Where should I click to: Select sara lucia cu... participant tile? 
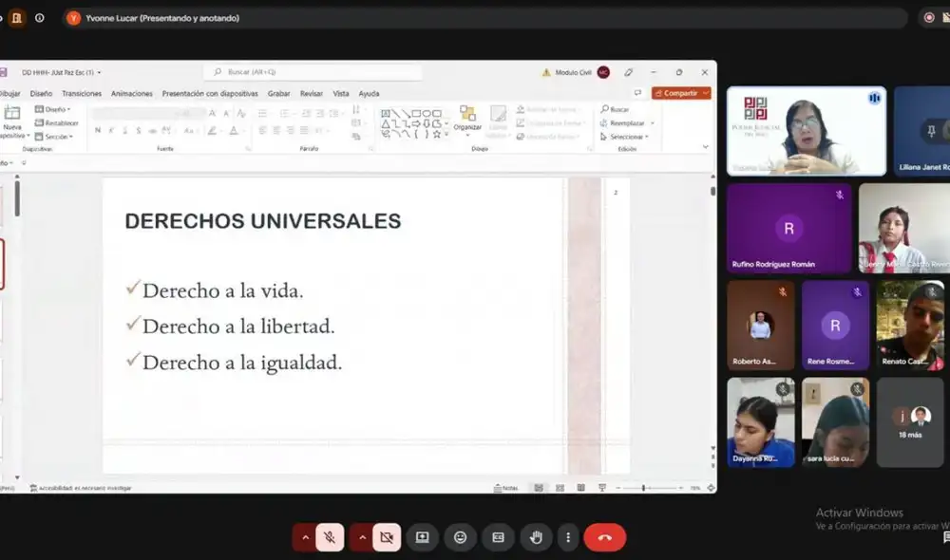pos(835,422)
